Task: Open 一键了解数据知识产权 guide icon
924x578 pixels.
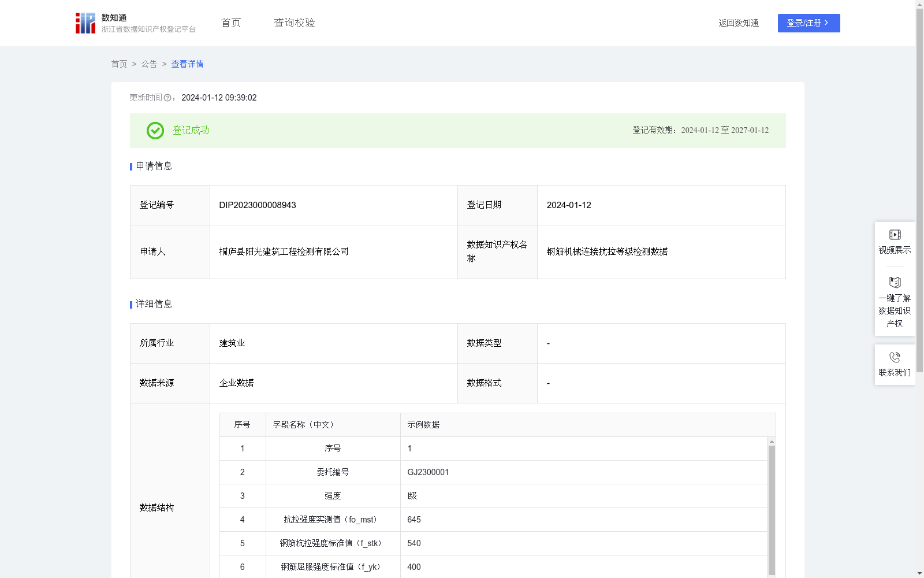Action: point(895,283)
